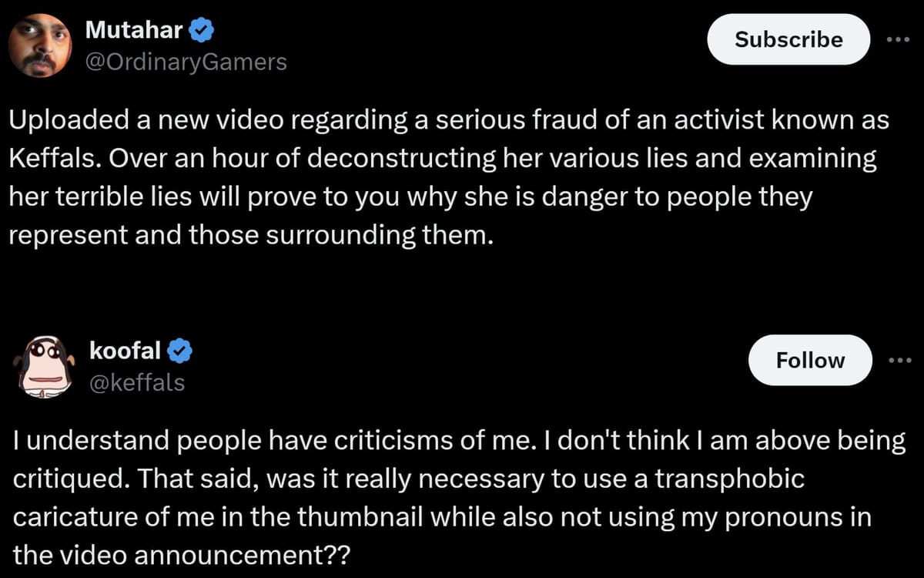Toggle Subscribe state on Mutahar's account
The height and width of the screenshot is (578, 924).
coord(788,39)
